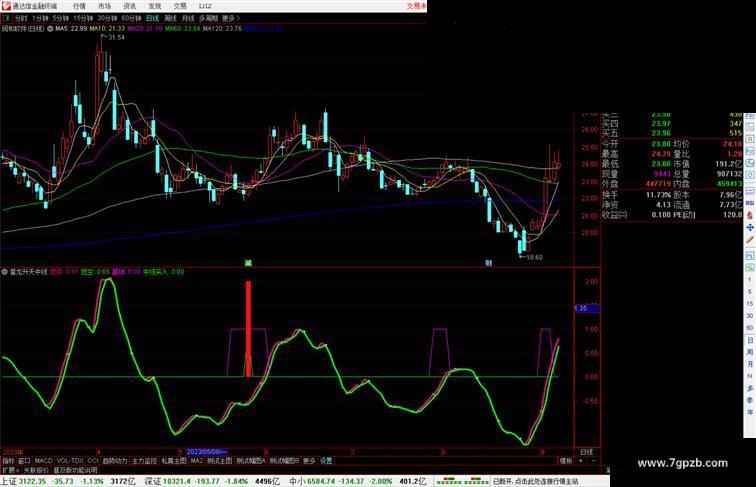The height and width of the screenshot is (487, 756).
Task: Click the blue four-arrow move icon
Action: [750, 227]
